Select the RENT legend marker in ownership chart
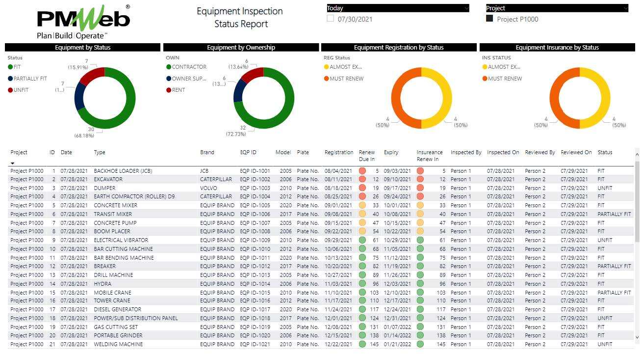Screen dimensions: 644x355 (169, 90)
